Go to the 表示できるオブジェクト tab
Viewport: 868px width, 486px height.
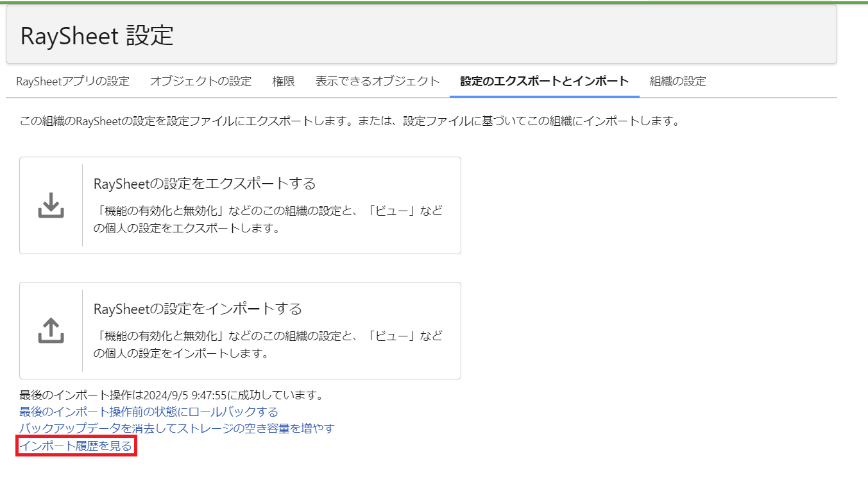377,82
